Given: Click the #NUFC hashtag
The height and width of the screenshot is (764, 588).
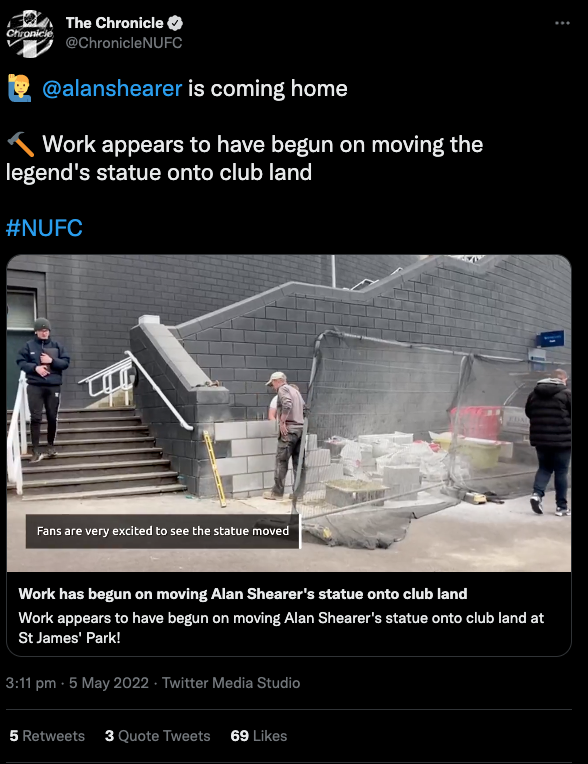Looking at the screenshot, I should 44,228.
